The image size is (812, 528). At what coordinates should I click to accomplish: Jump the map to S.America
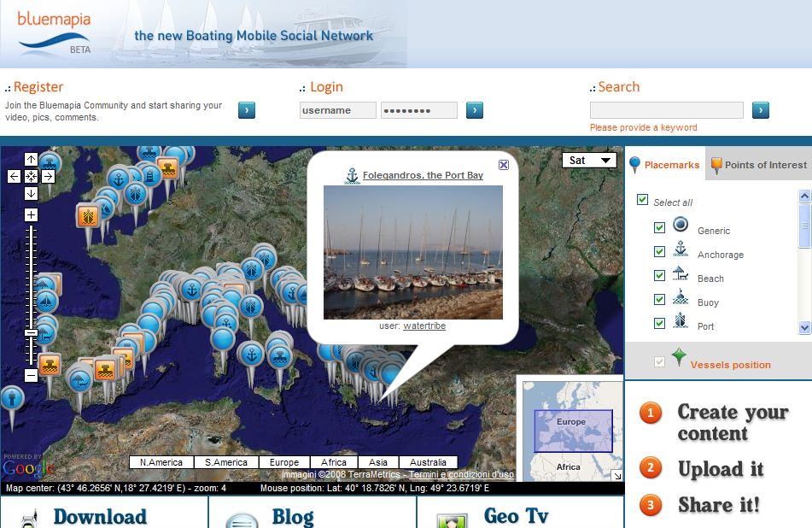point(226,462)
